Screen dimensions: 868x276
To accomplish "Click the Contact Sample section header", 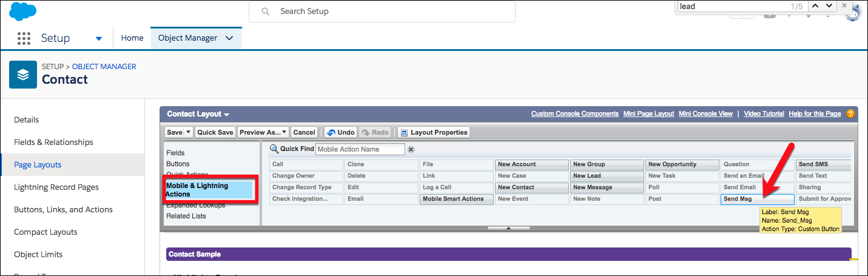I will [x=509, y=254].
